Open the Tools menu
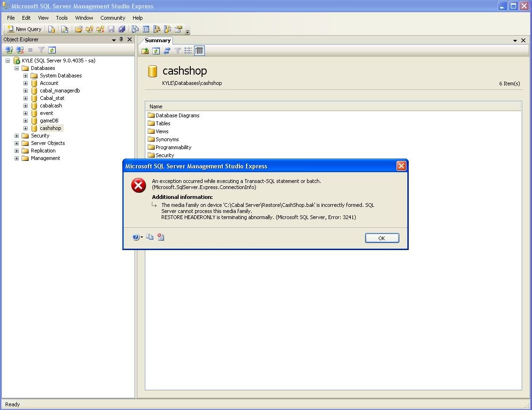The image size is (532, 410). (x=62, y=18)
